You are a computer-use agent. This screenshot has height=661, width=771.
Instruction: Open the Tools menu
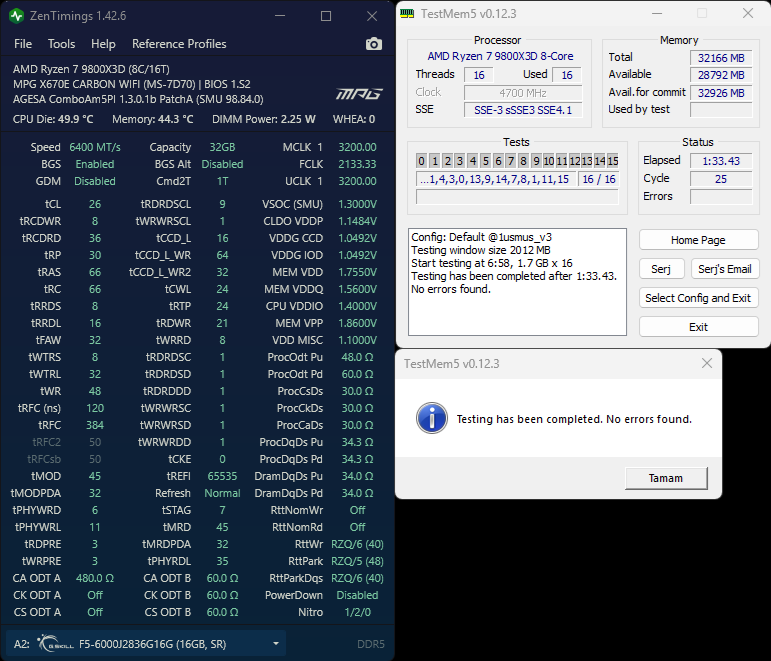tap(61, 44)
